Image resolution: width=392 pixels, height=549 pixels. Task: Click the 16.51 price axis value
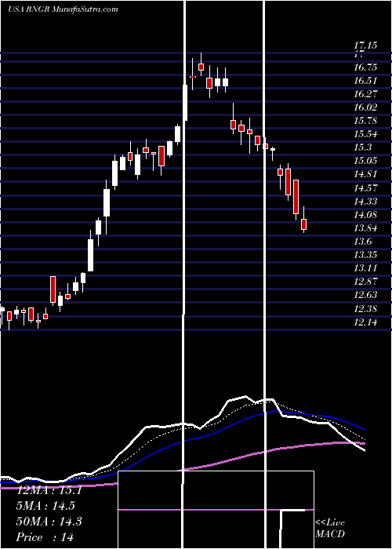pyautogui.click(x=365, y=81)
